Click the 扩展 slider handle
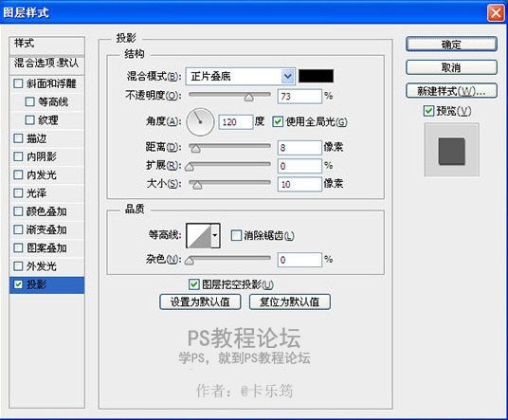This screenshot has height=420, width=508. [190, 167]
